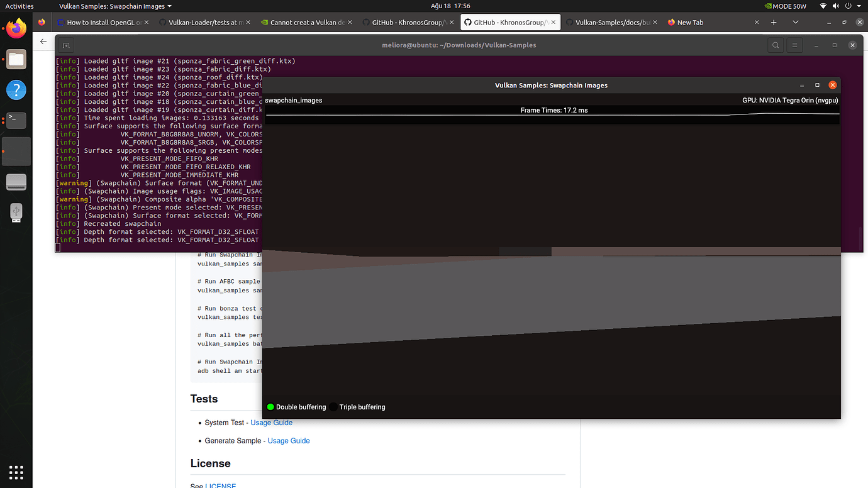Click the NVIDIA MODE 50W indicator
868x488 pixels.
click(x=785, y=6)
